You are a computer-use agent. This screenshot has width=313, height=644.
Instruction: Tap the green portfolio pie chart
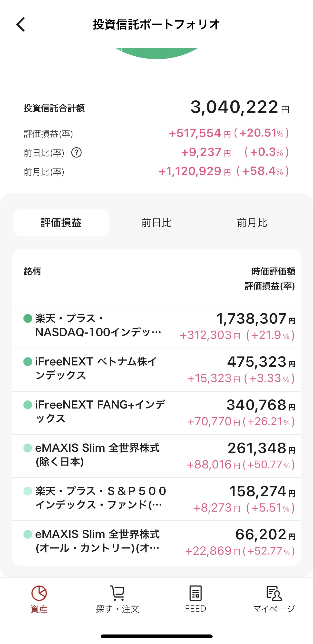156,53
